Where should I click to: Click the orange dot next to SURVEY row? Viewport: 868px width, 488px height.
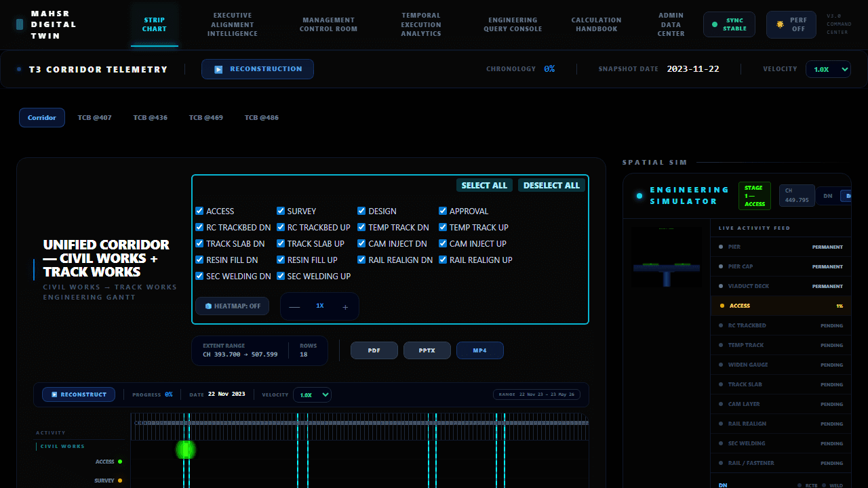click(x=120, y=481)
